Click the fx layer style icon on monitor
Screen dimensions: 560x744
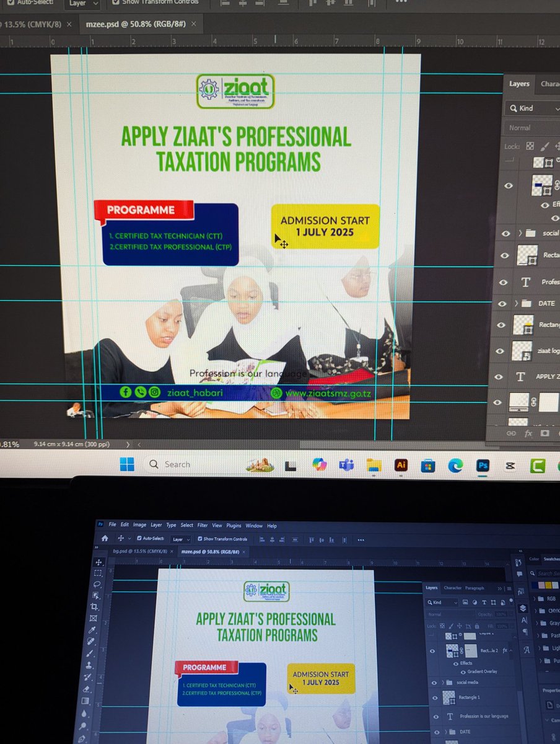tap(528, 433)
